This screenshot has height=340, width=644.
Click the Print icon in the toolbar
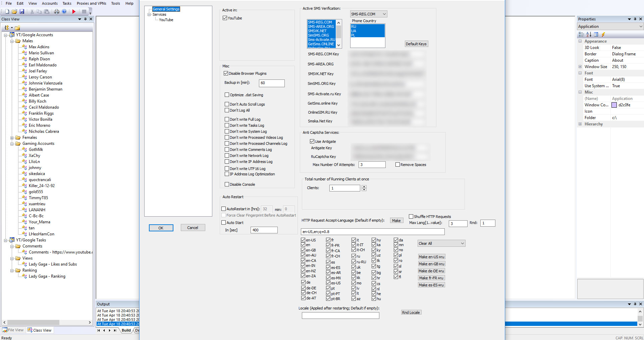[57, 11]
